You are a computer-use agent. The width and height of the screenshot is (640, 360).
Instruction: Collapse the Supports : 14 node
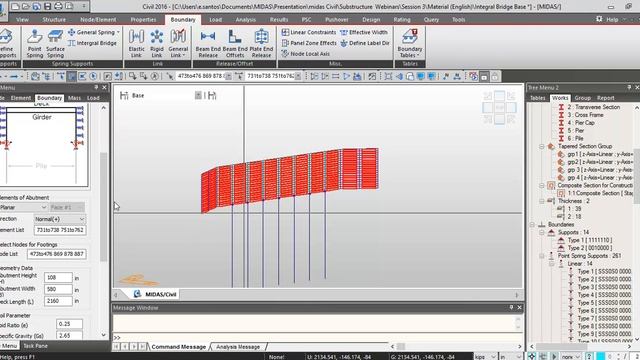tap(542, 232)
